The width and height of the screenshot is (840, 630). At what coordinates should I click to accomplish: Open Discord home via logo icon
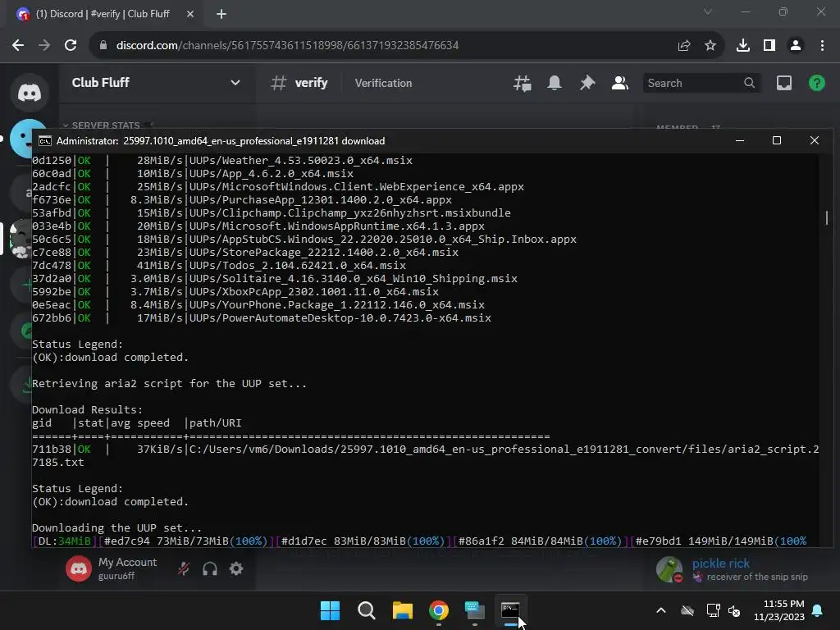click(30, 93)
